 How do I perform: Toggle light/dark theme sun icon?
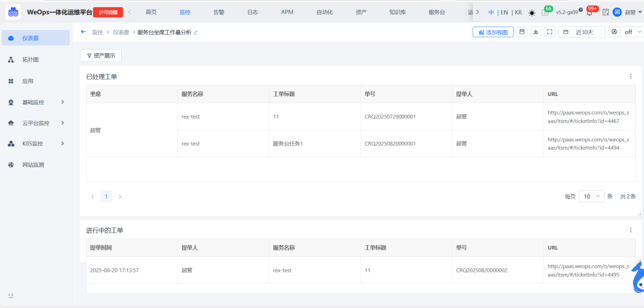click(532, 13)
